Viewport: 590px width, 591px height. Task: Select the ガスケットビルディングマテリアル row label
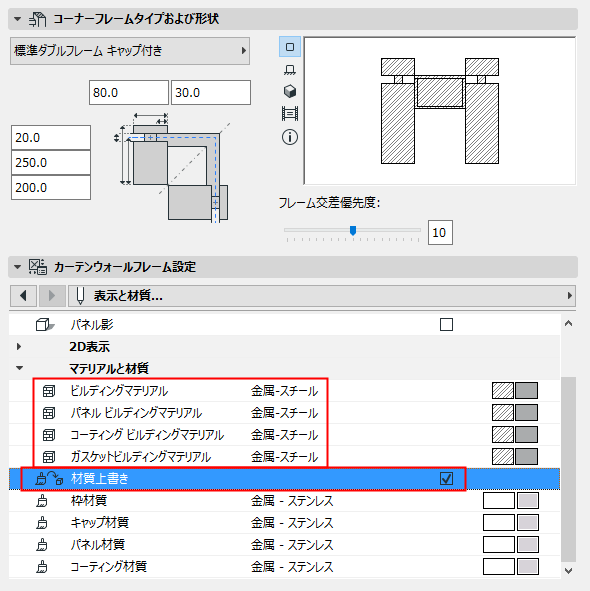[x=141, y=457]
